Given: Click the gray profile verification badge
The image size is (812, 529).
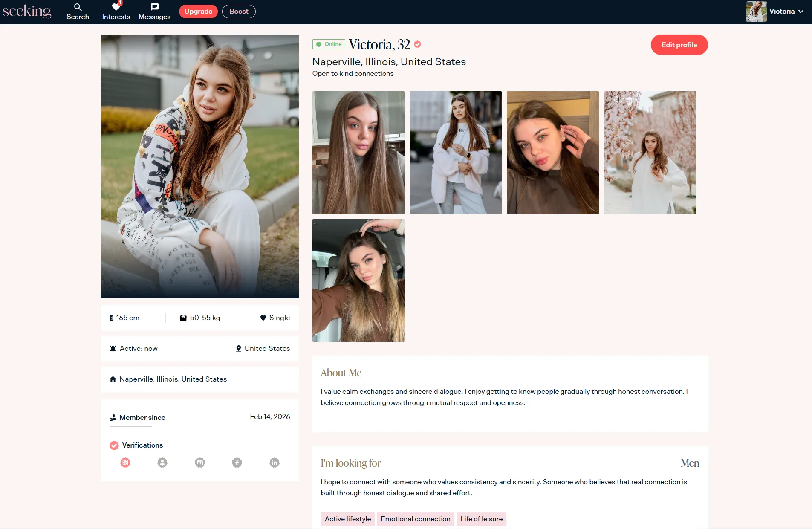Looking at the screenshot, I should (x=162, y=463).
